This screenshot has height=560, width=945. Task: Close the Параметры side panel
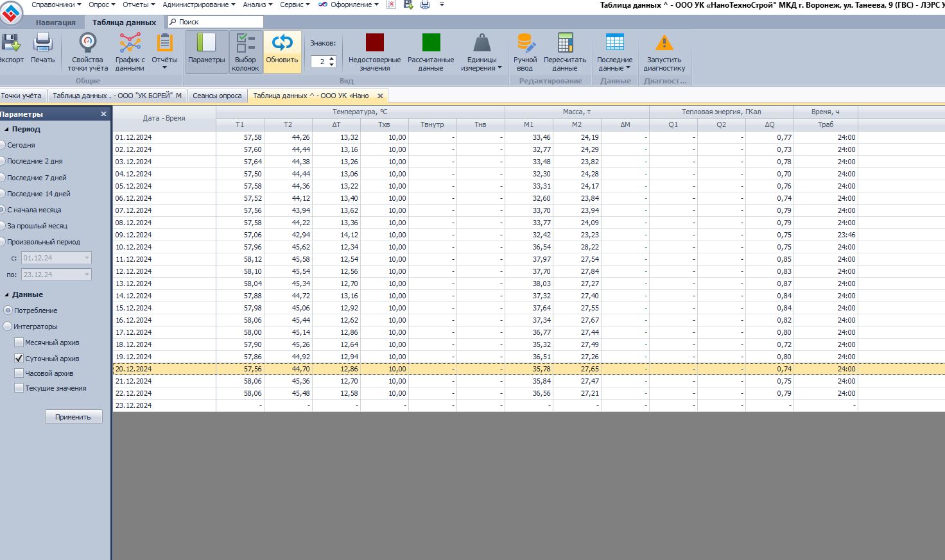[x=103, y=114]
